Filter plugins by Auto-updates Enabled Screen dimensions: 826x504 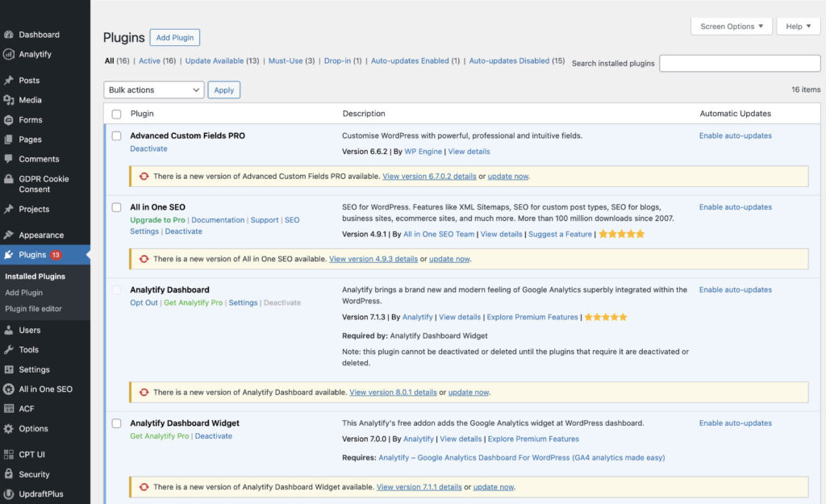click(410, 61)
